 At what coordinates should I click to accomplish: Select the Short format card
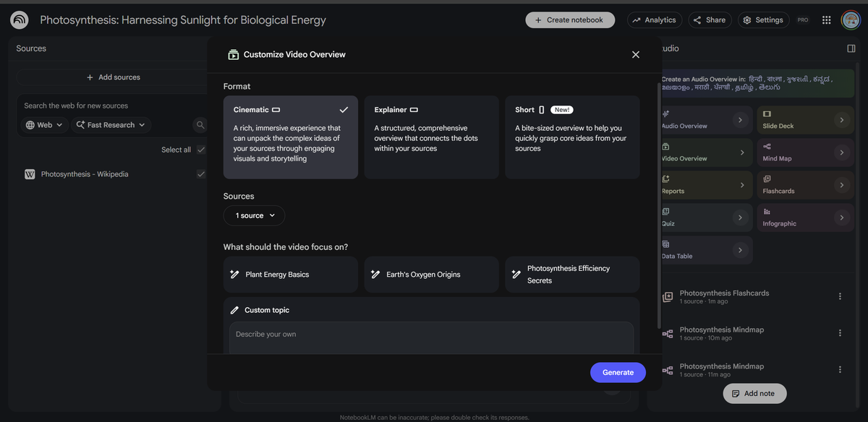click(x=572, y=137)
